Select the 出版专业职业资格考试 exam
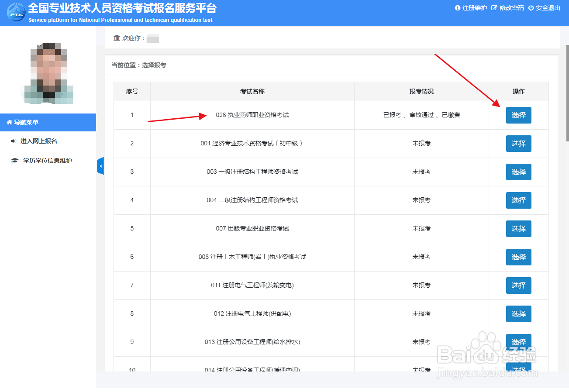The image size is (569, 392). coord(518,228)
